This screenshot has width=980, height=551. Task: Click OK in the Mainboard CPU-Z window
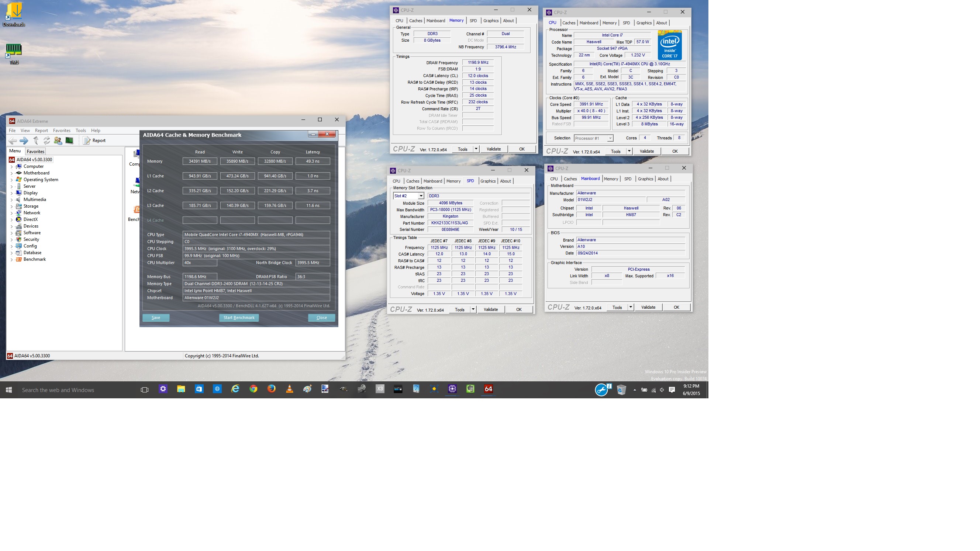click(676, 307)
